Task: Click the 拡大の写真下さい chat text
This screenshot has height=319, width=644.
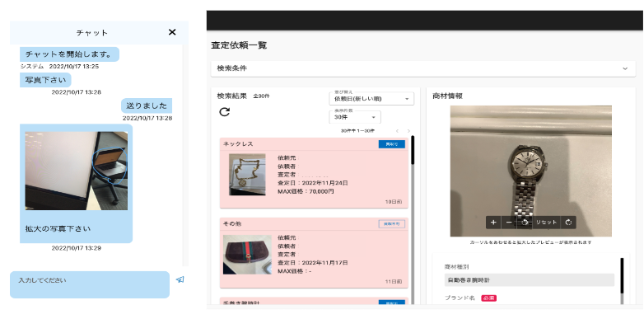Action: click(58, 228)
